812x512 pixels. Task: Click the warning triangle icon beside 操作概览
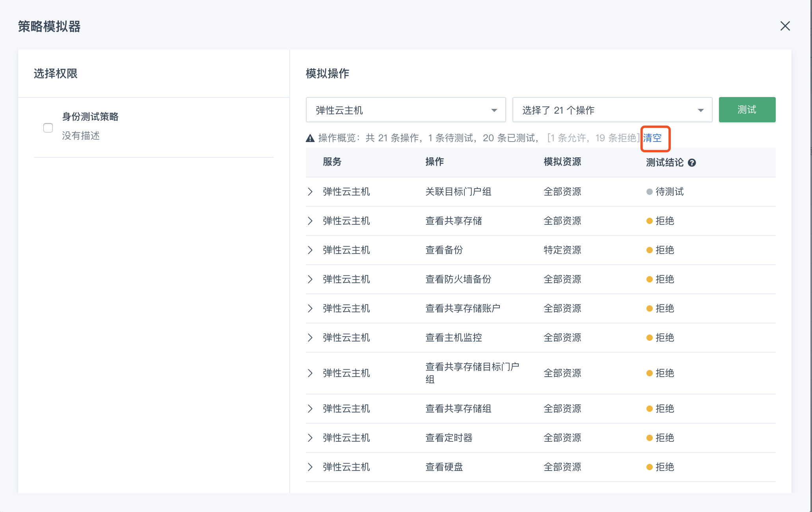(310, 138)
